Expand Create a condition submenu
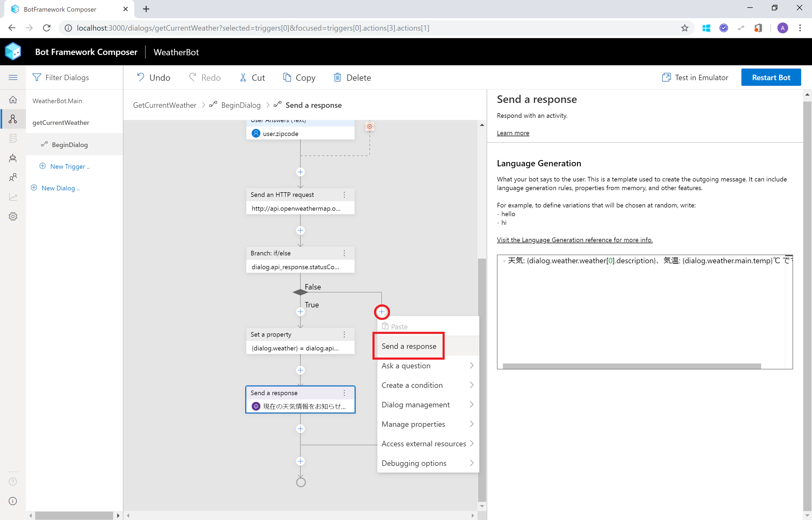This screenshot has height=520, width=812. click(428, 385)
